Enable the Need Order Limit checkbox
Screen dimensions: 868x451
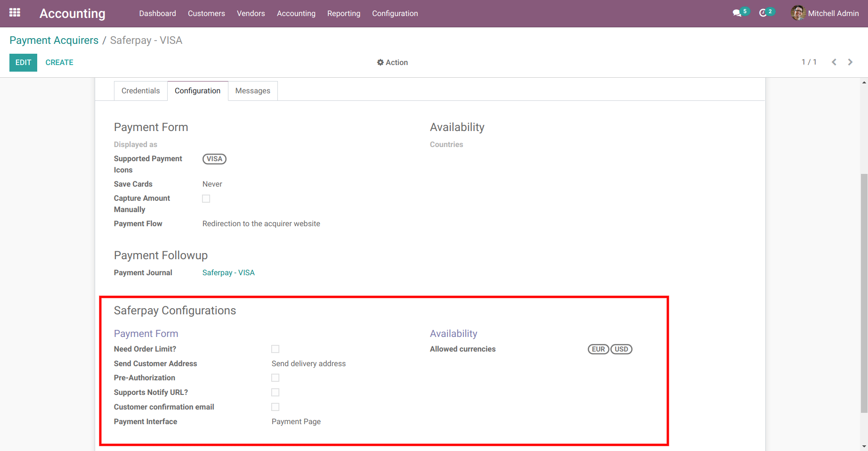point(276,349)
